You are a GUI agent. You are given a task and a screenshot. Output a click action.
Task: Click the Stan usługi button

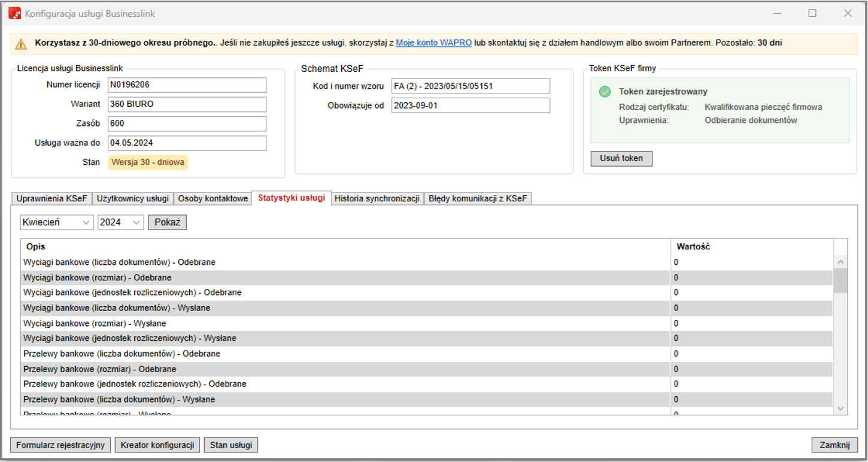pyautogui.click(x=230, y=445)
